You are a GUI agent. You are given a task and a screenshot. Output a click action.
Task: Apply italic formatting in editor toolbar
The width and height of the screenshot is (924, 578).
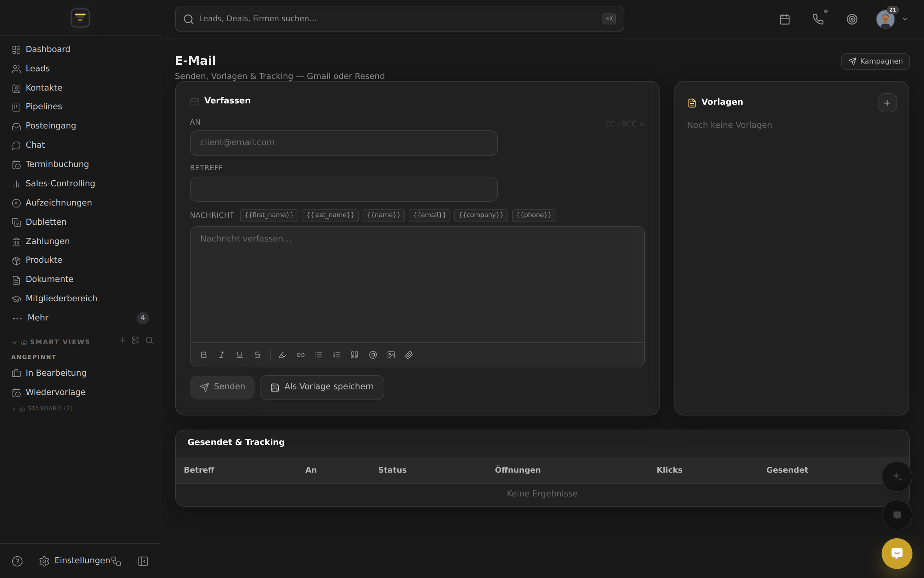[222, 355]
